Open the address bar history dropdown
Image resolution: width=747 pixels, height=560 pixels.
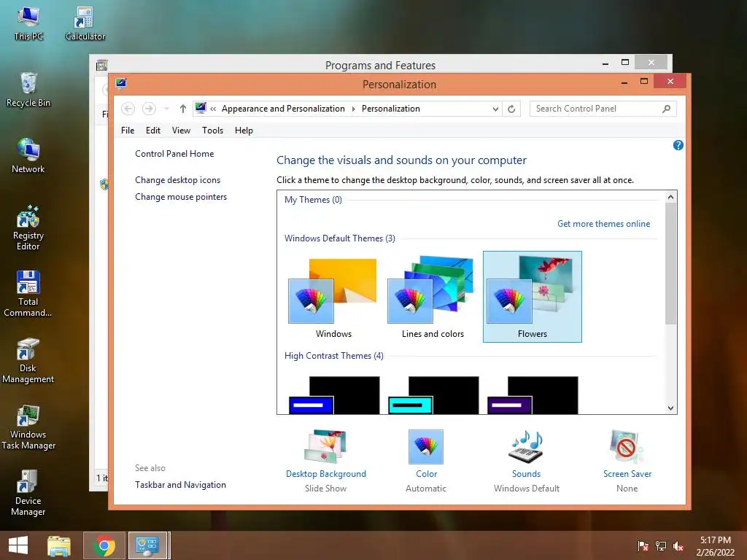point(495,109)
